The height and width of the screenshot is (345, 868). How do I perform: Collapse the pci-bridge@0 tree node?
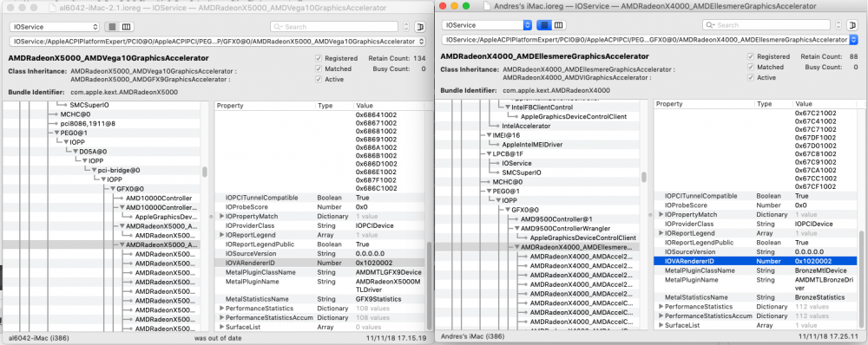(94, 170)
